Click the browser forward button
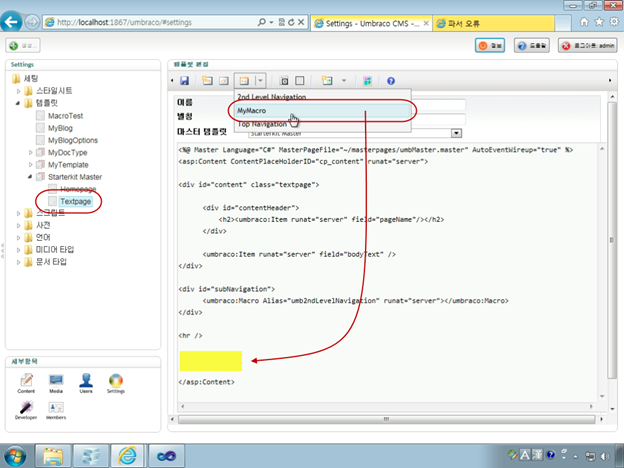Viewport: 624px width, 468px height. tap(32, 22)
